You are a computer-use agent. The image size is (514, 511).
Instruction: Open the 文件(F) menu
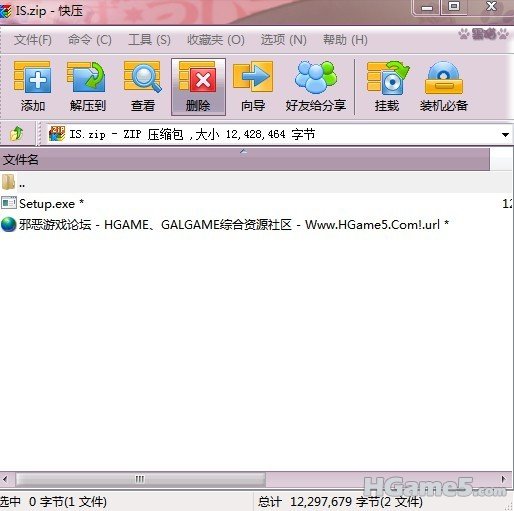33,40
